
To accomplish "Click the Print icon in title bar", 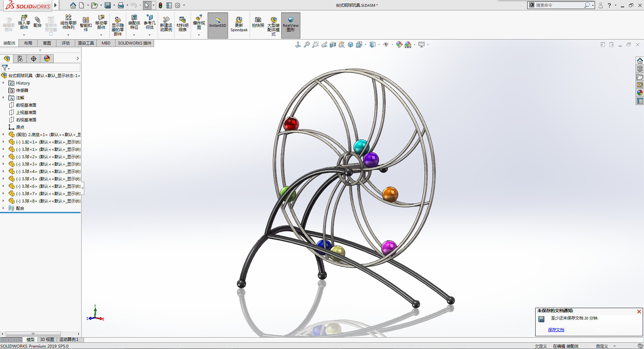I will [x=120, y=5].
